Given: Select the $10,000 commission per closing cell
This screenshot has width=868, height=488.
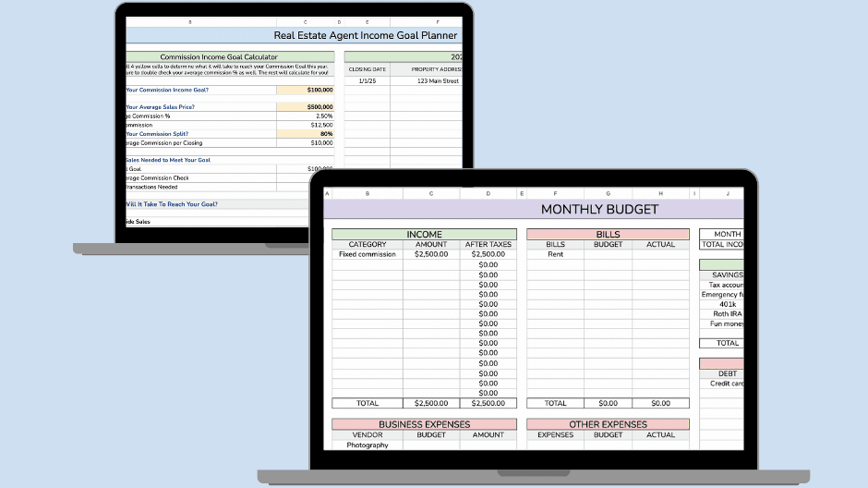Looking at the screenshot, I should [306, 143].
